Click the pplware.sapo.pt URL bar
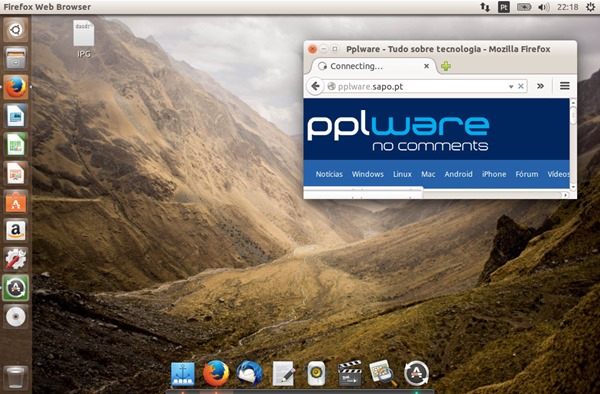 tap(419, 86)
